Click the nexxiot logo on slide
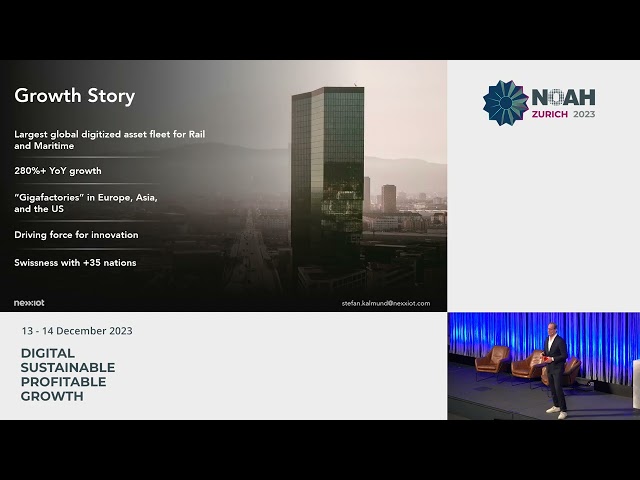This screenshot has height=480, width=640. tap(29, 303)
